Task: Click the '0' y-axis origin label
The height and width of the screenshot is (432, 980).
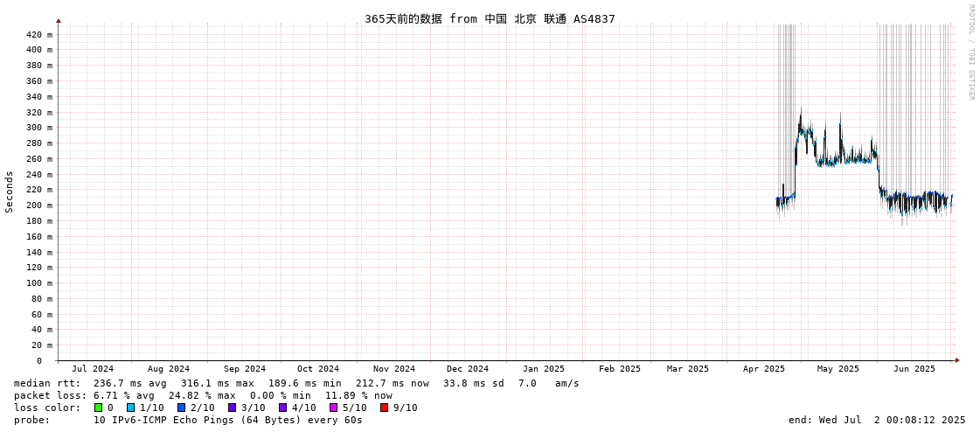Action: 38,361
